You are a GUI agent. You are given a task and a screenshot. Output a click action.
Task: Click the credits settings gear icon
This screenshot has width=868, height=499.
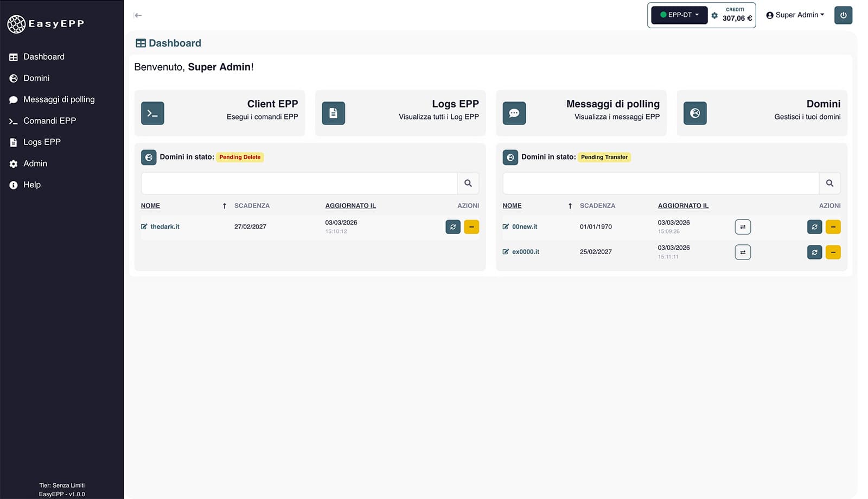714,16
